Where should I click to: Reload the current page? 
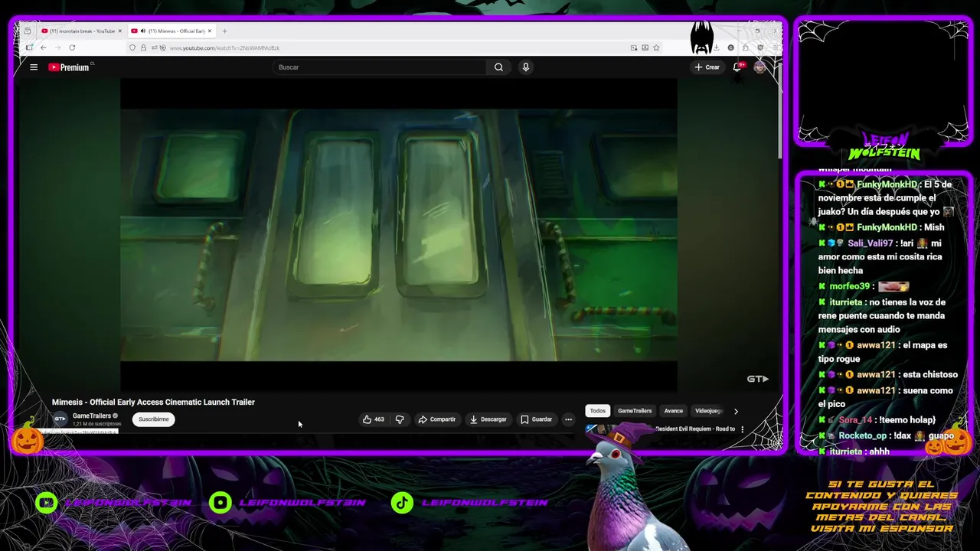pyautogui.click(x=72, y=47)
